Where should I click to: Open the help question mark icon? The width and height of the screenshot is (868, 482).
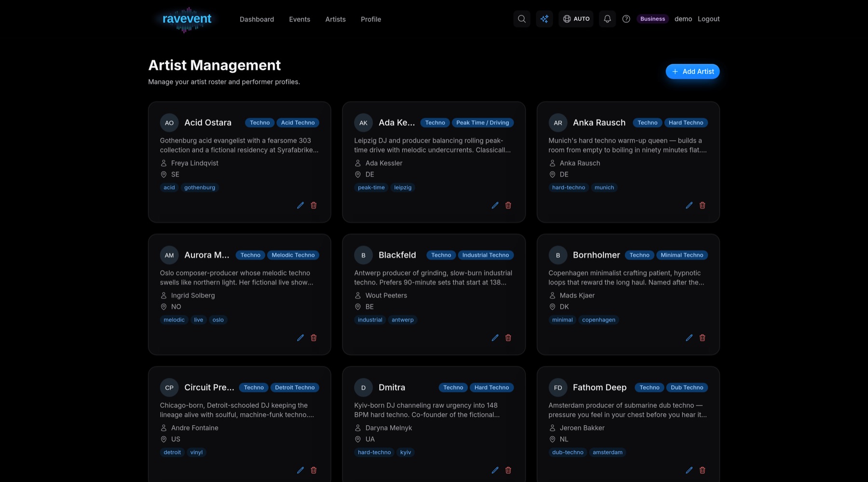pyautogui.click(x=626, y=19)
